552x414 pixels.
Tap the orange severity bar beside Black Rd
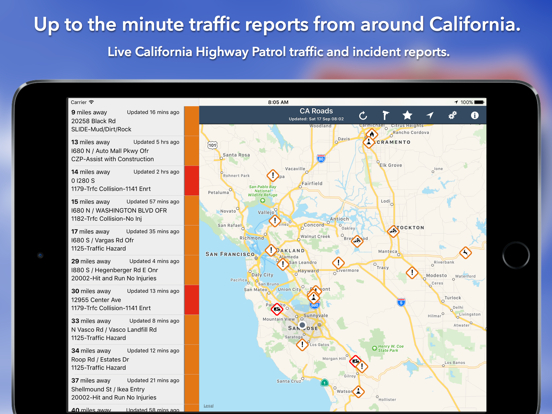pyautogui.click(x=192, y=121)
